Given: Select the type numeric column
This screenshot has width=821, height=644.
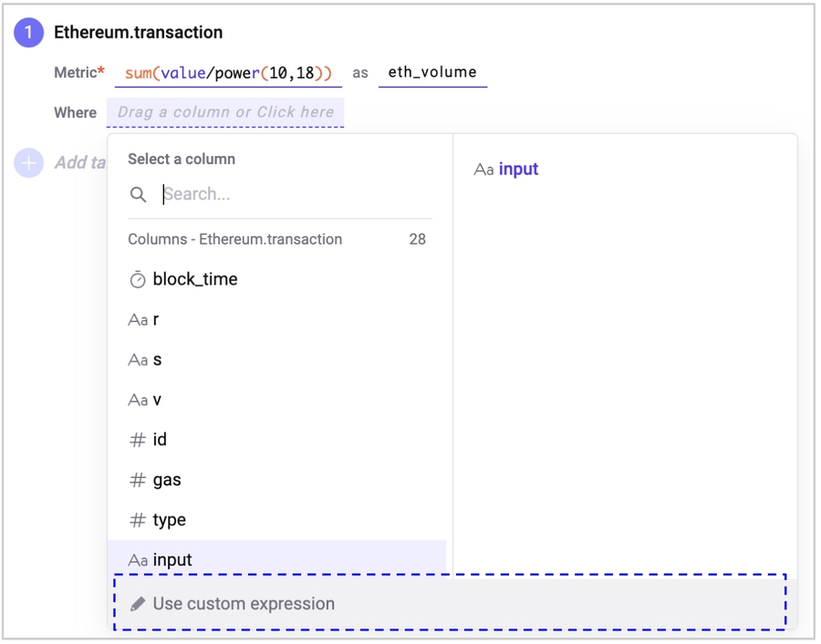Looking at the screenshot, I should 169,520.
